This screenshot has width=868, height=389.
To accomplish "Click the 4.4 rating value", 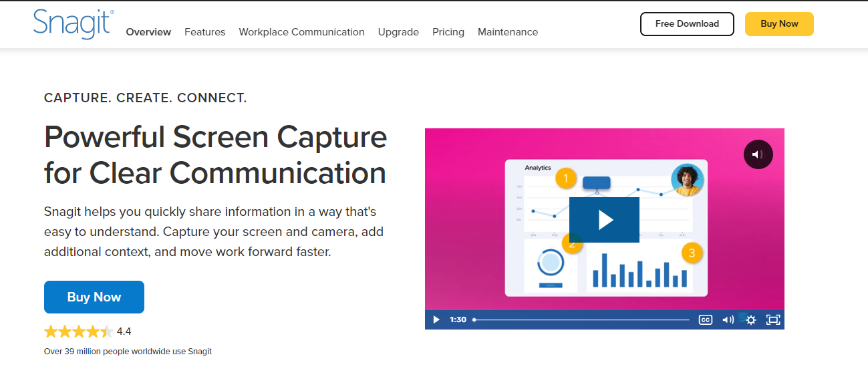I will [x=124, y=332].
